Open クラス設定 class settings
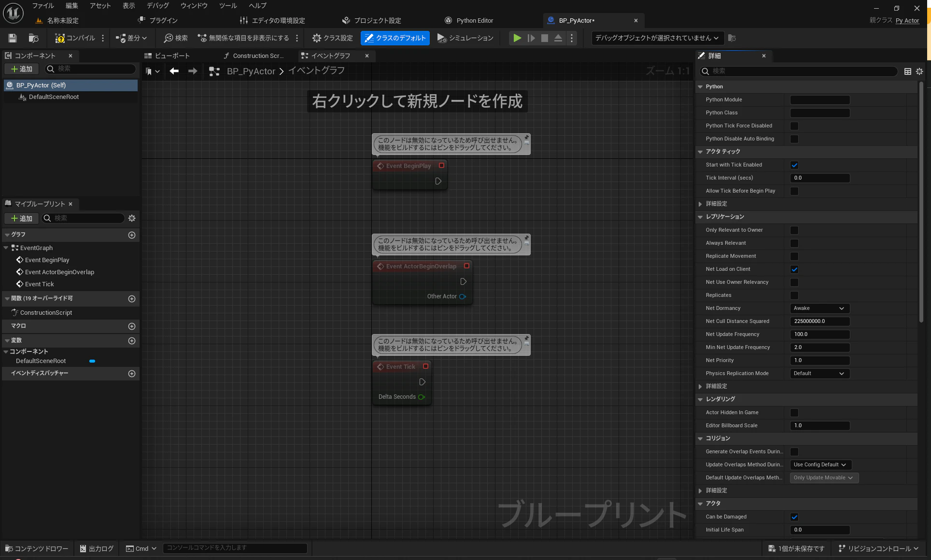The width and height of the screenshot is (931, 560). tap(332, 38)
